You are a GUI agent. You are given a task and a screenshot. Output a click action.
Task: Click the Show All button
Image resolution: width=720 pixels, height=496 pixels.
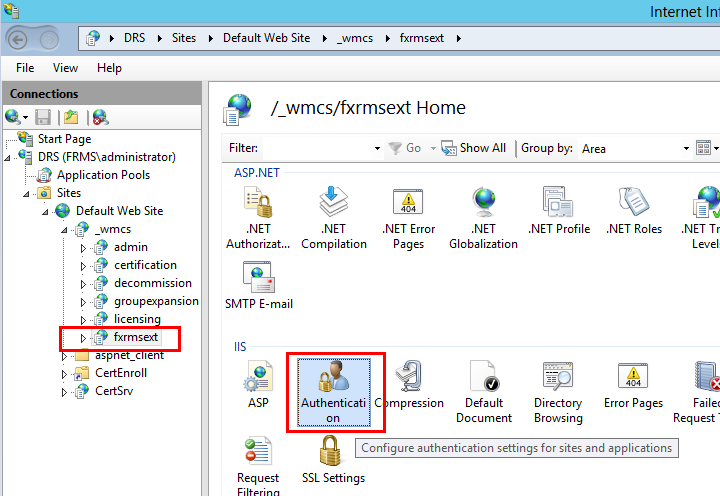pos(474,148)
